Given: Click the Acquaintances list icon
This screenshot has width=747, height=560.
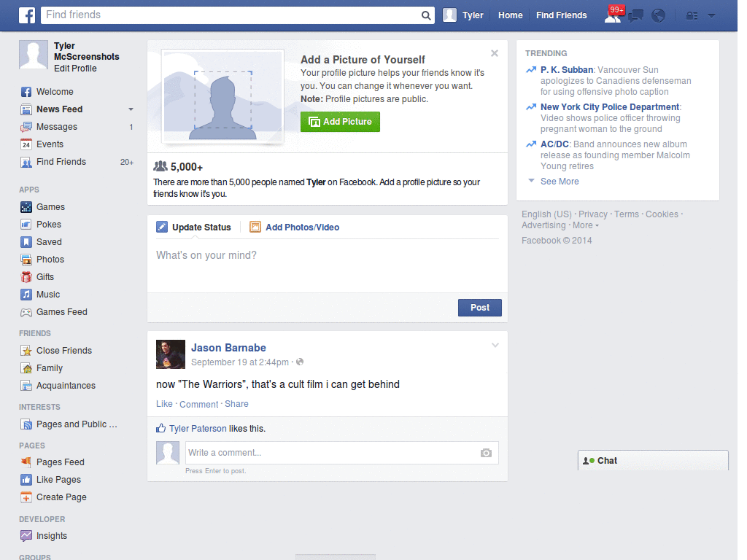Looking at the screenshot, I should 26,386.
